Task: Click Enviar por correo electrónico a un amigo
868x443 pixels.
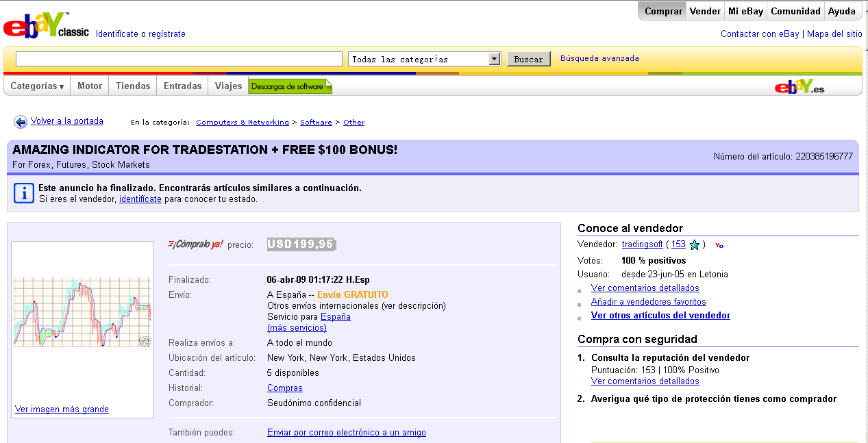Action: (347, 433)
